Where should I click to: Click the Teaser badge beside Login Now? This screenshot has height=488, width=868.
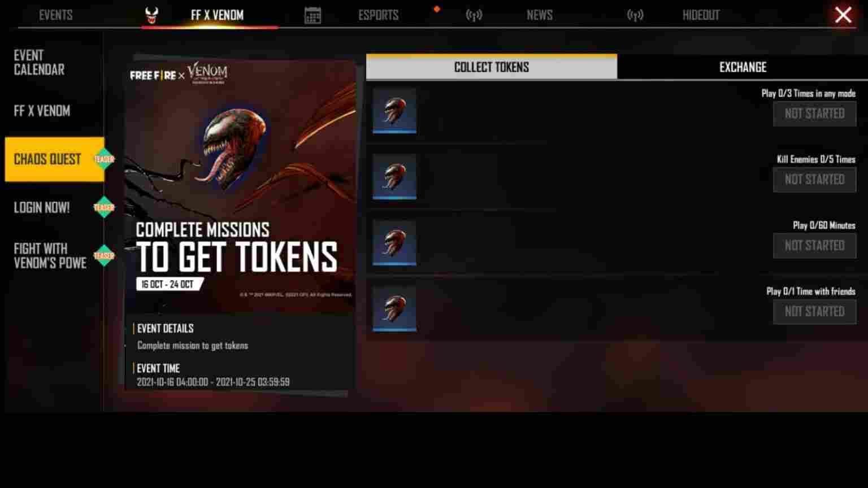point(104,207)
